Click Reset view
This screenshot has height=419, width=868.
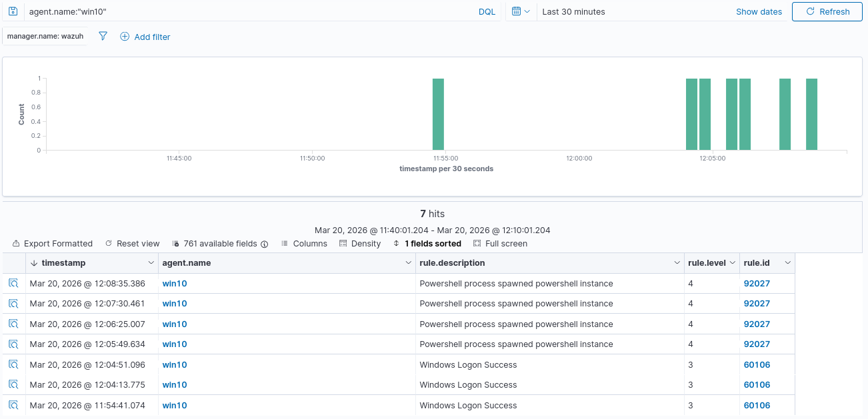tap(133, 244)
